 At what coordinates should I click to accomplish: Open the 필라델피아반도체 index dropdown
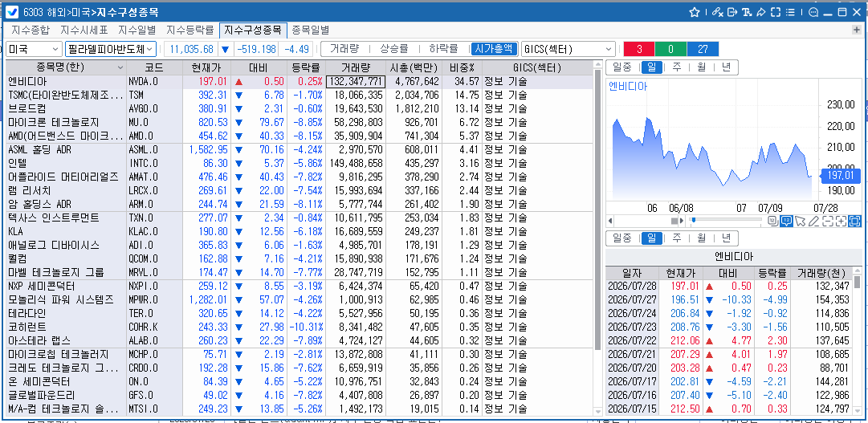click(x=111, y=49)
